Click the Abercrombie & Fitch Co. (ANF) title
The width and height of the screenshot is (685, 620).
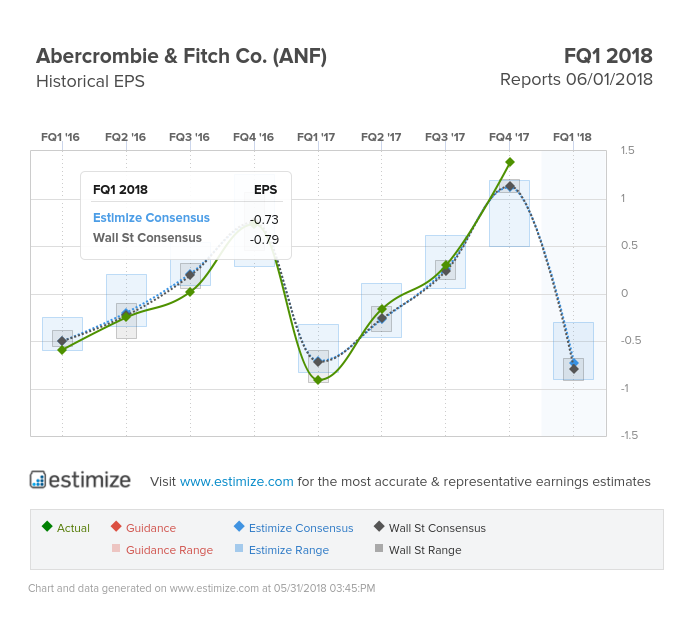coord(181,56)
